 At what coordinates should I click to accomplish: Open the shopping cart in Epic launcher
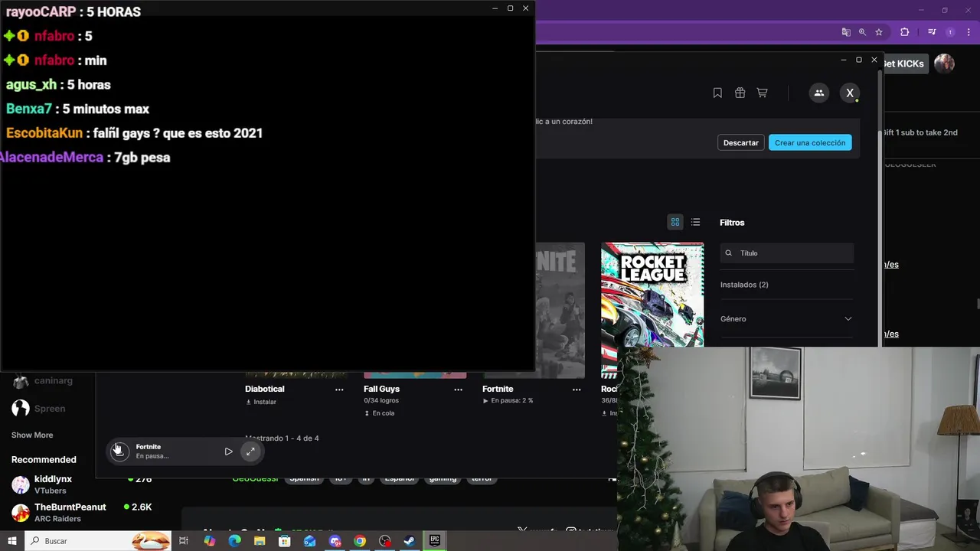coord(762,93)
